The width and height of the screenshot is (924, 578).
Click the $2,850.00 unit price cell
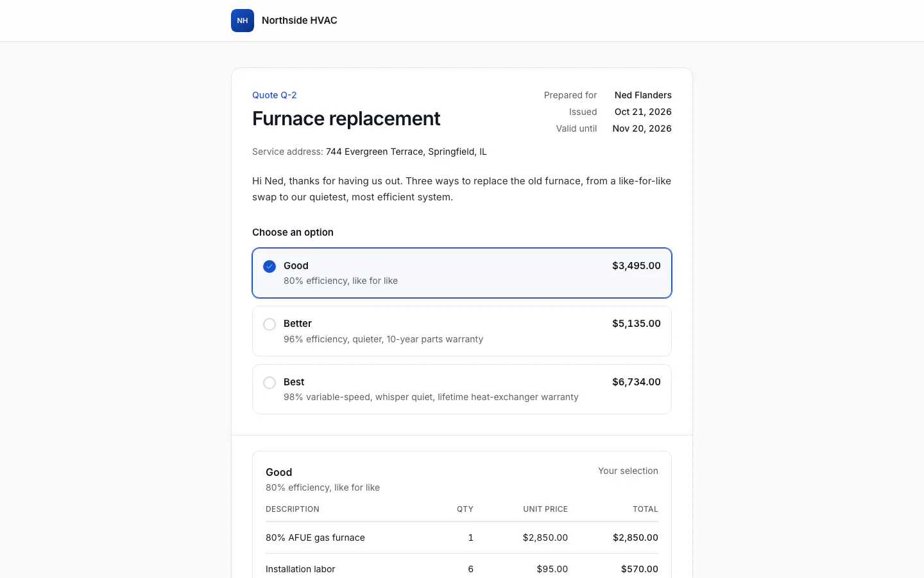pyautogui.click(x=545, y=538)
